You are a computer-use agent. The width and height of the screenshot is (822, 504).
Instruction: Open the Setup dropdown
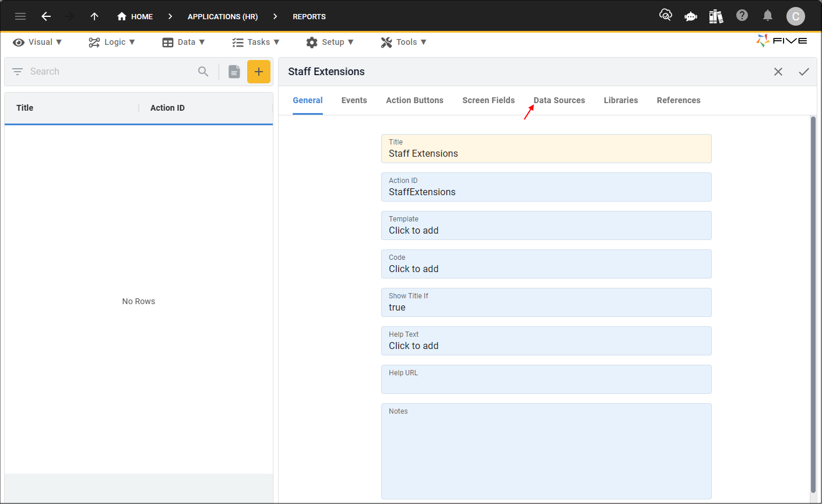pyautogui.click(x=330, y=42)
